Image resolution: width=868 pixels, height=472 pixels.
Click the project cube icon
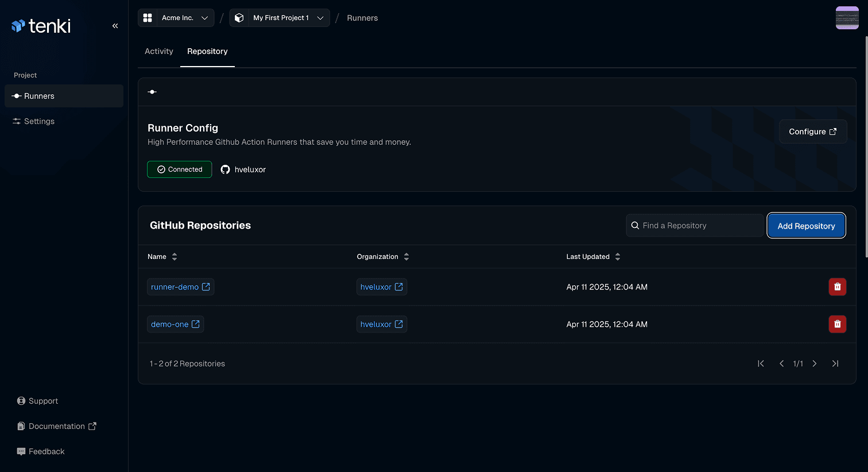click(x=239, y=18)
